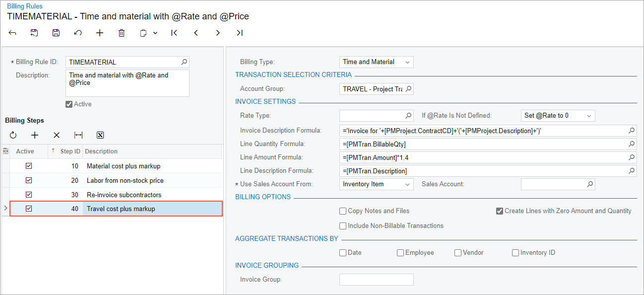Click the Save and Close toolbar icon
The height and width of the screenshot is (295, 644).
[x=34, y=33]
